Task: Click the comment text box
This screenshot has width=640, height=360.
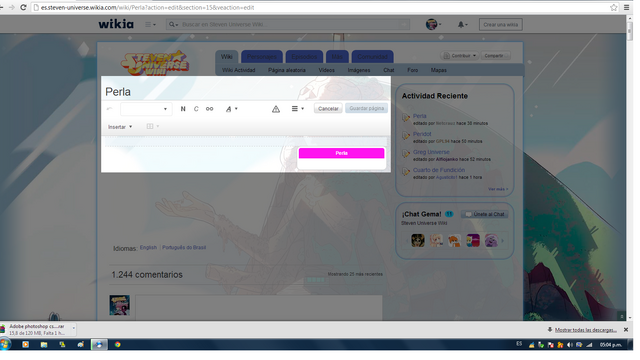Action: click(x=259, y=307)
